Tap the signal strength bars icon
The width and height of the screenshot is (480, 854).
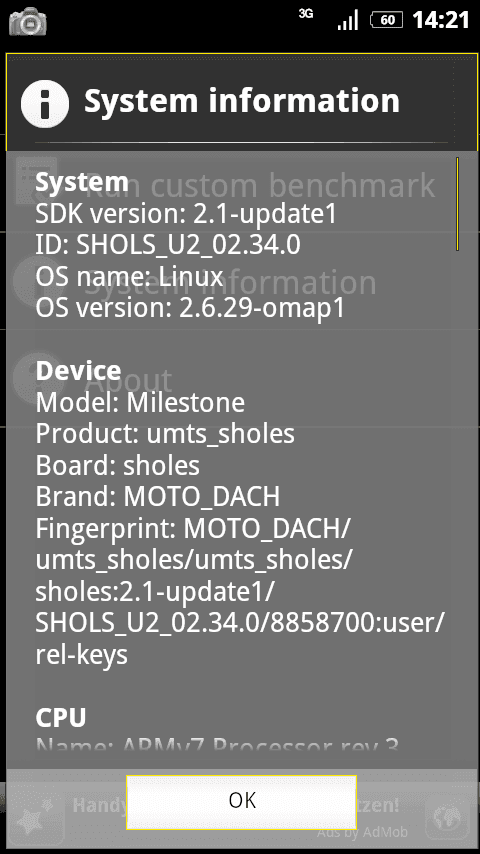coord(348,21)
